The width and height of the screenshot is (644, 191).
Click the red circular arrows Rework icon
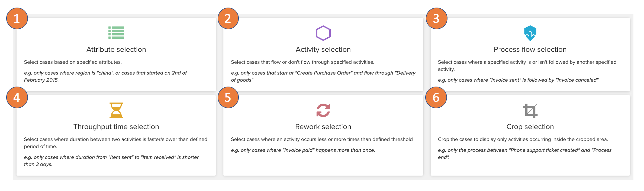(x=323, y=110)
